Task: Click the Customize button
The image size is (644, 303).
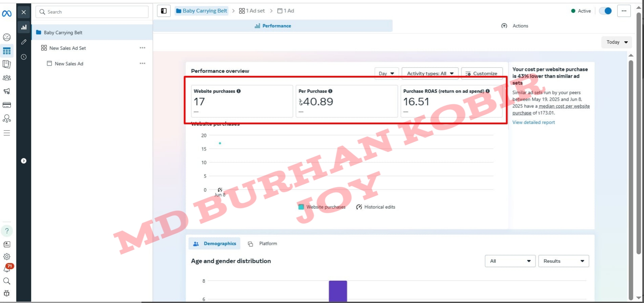Action: tap(481, 73)
